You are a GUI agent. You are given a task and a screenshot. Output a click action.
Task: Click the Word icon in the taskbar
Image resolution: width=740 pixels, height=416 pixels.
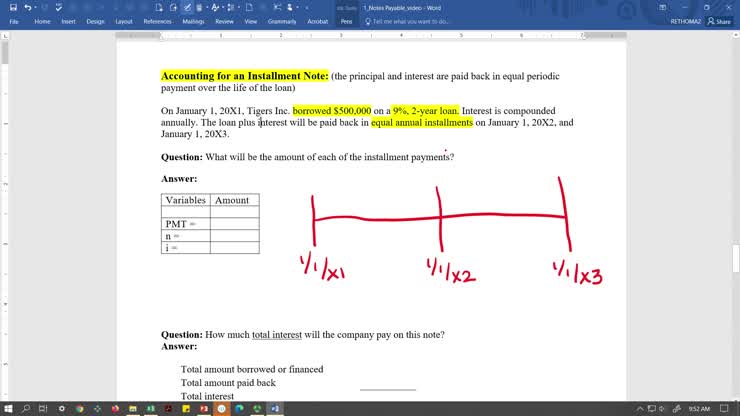click(x=275, y=408)
